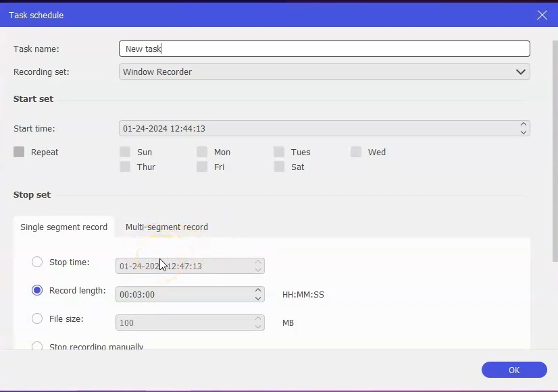Select the File size radio button
558x392 pixels.
[37, 318]
